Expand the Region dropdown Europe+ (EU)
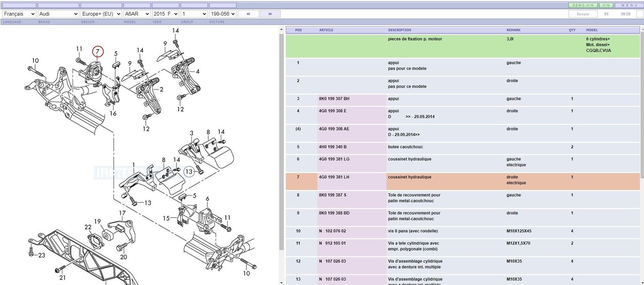Screen dimensions: 644x285 101,14
